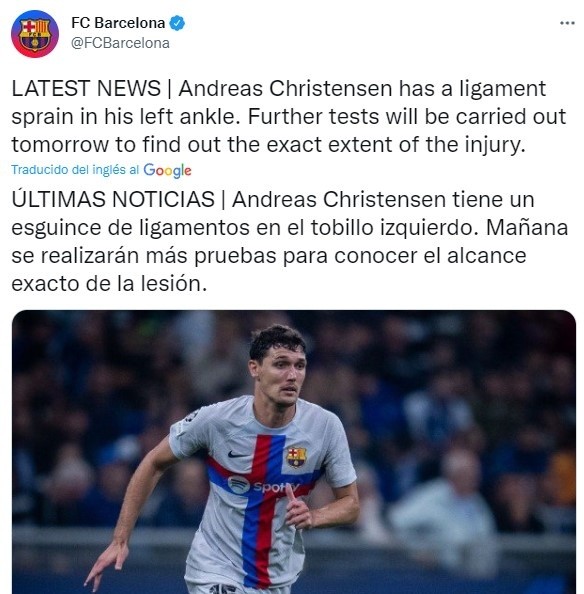Click the 'ÚLTIMAS NOTICIAS' translated heading
Image resolution: width=584 pixels, height=594 pixels.
click(113, 199)
